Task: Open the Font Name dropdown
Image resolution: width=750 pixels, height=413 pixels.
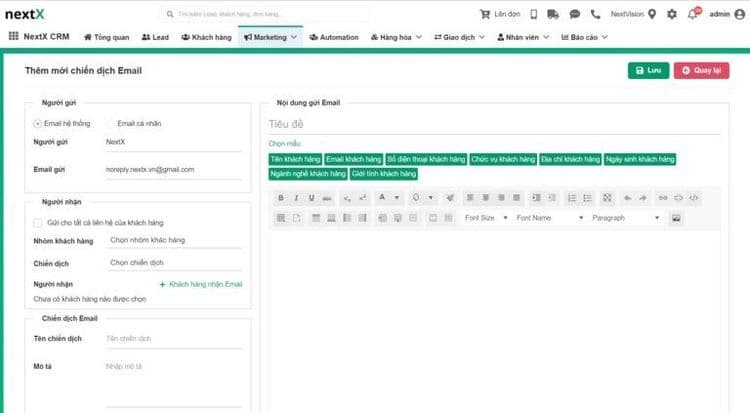Action: tap(550, 218)
